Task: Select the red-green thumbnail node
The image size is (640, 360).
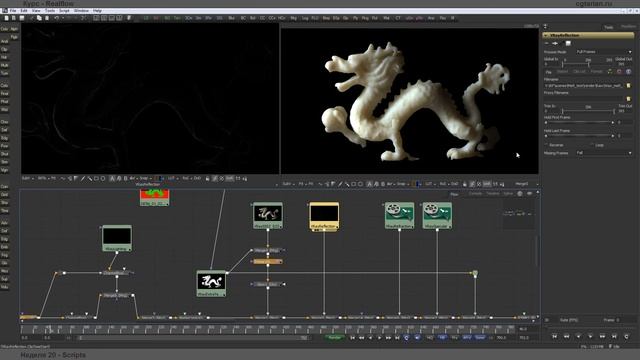Action: 154,197
